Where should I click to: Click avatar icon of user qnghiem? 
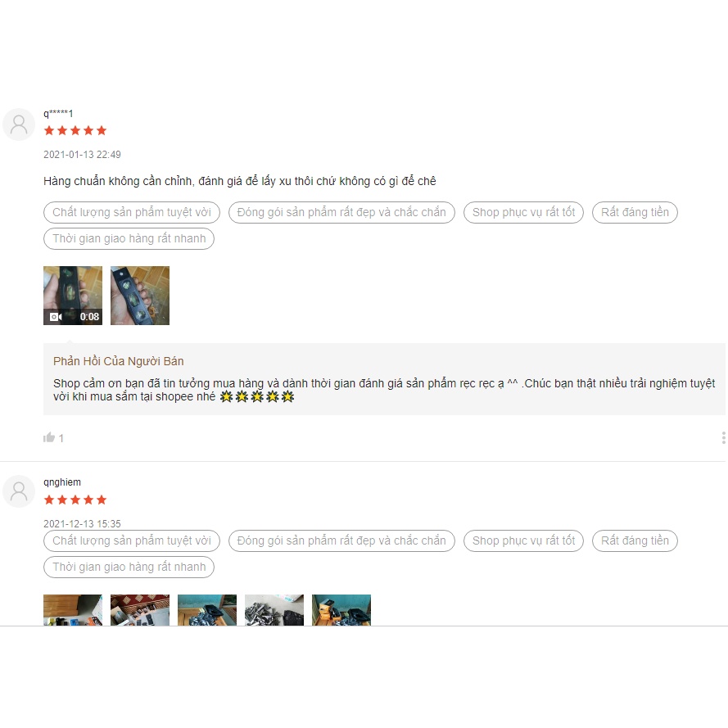(x=19, y=491)
